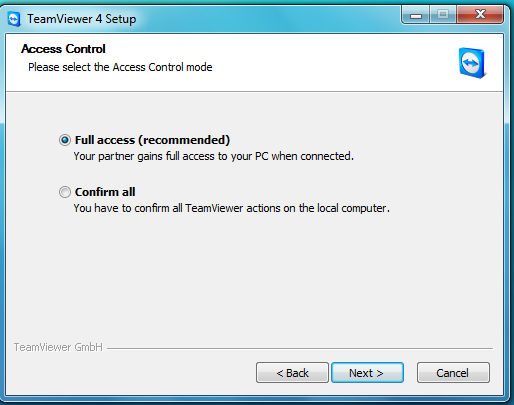Click the "TeamViewer GmbH" branding text
The height and width of the screenshot is (405, 514).
point(58,347)
